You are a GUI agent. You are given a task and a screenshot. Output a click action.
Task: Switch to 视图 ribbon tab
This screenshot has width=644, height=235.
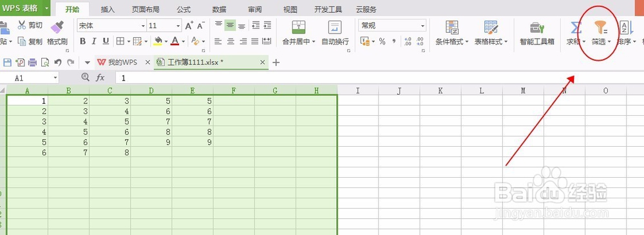(290, 10)
